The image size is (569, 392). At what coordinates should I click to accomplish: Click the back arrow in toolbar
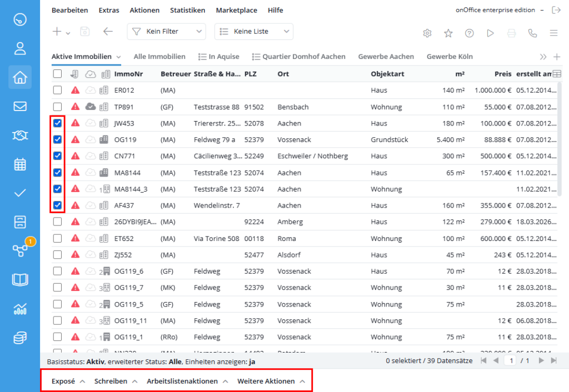tap(108, 32)
